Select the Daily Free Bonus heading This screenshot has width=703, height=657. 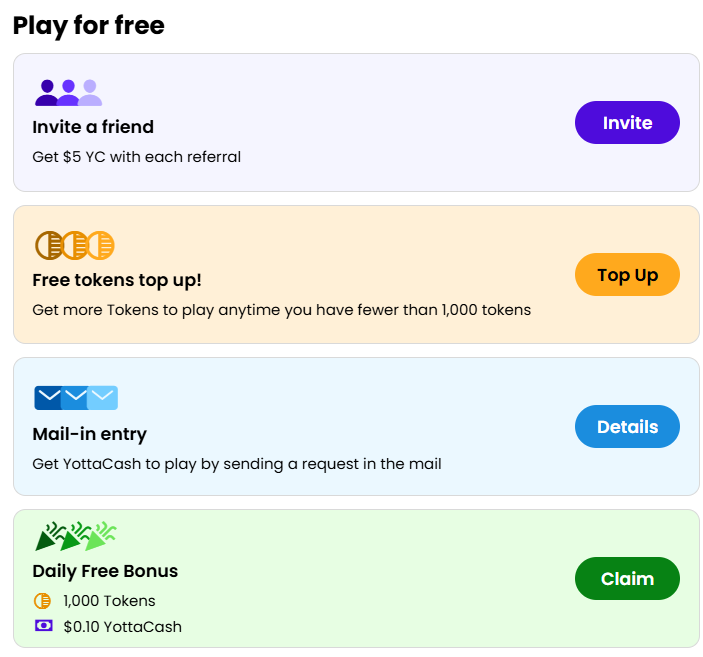(105, 571)
